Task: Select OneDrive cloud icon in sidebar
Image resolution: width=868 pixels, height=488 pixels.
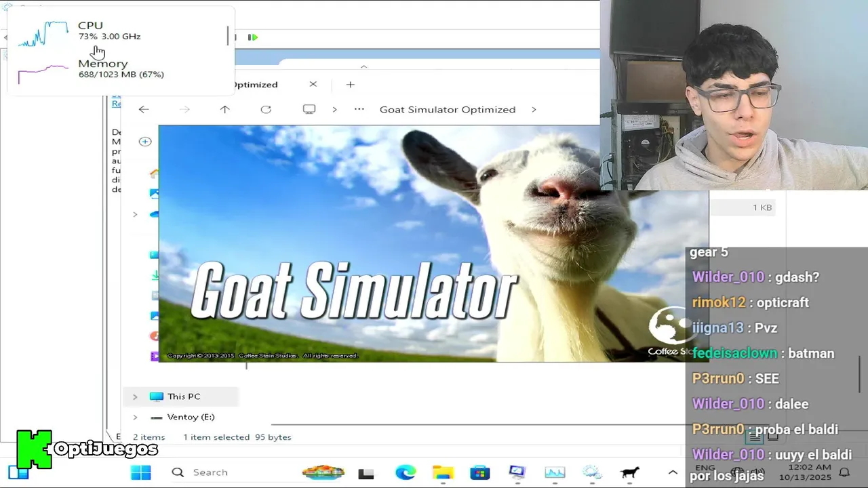Action: tap(155, 214)
